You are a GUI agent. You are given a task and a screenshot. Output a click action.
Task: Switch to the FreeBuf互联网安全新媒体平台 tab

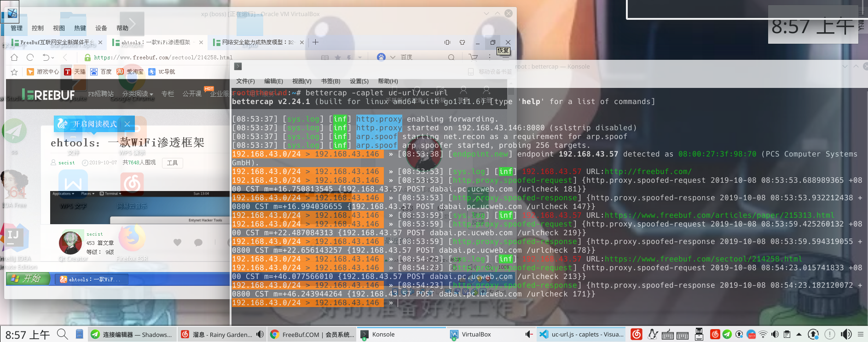click(x=54, y=42)
